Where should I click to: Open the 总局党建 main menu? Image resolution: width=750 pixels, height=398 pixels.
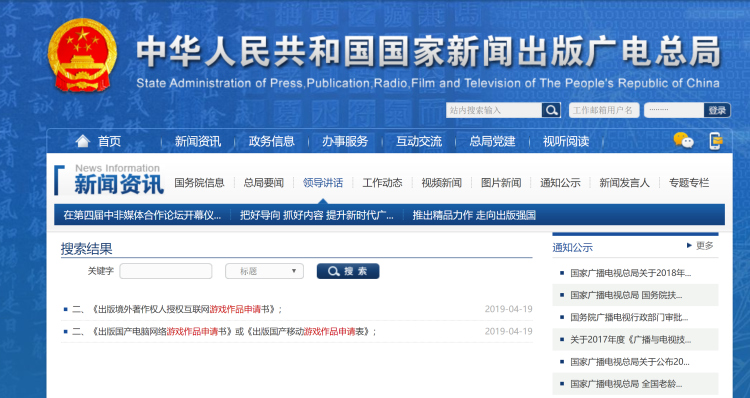(x=492, y=141)
